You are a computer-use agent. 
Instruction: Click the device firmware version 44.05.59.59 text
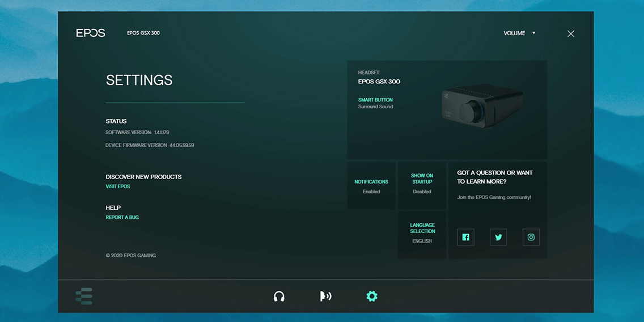tap(150, 145)
